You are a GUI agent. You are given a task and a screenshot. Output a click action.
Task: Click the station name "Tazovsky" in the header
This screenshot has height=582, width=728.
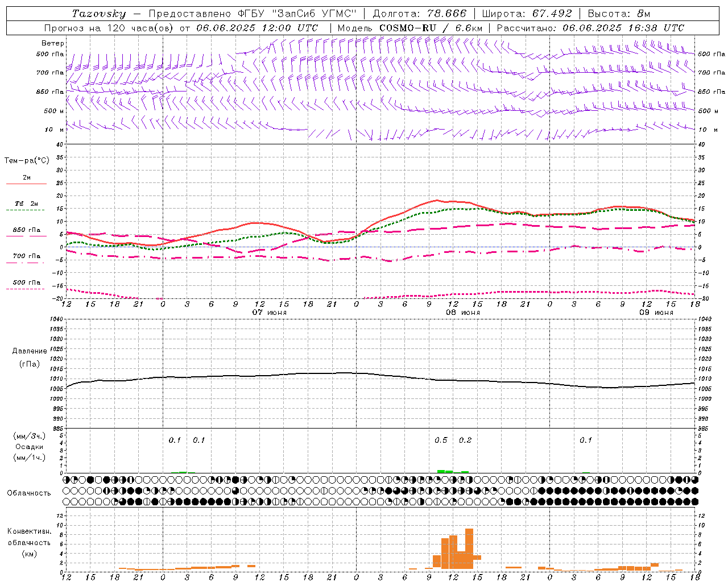point(98,14)
